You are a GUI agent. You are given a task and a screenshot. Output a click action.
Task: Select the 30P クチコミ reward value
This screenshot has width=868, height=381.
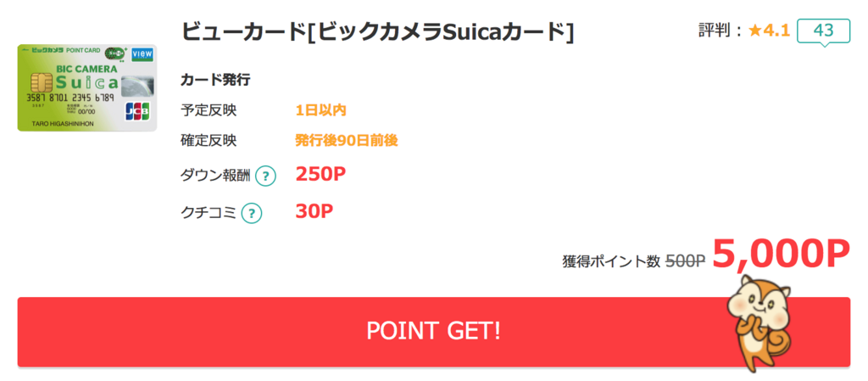pos(314,211)
